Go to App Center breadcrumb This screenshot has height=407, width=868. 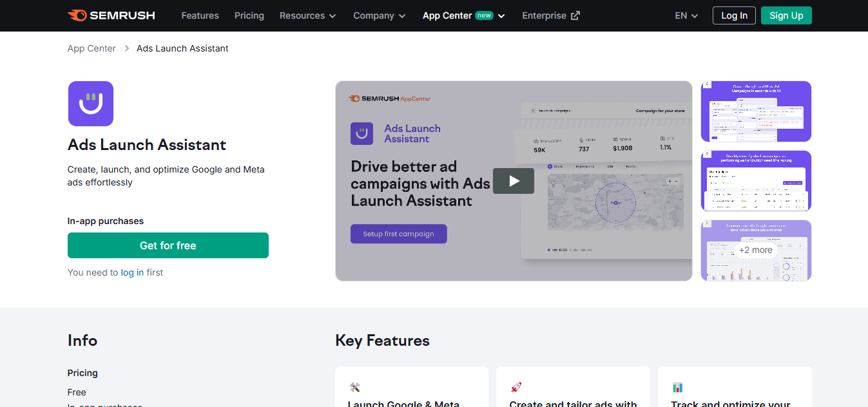click(92, 48)
